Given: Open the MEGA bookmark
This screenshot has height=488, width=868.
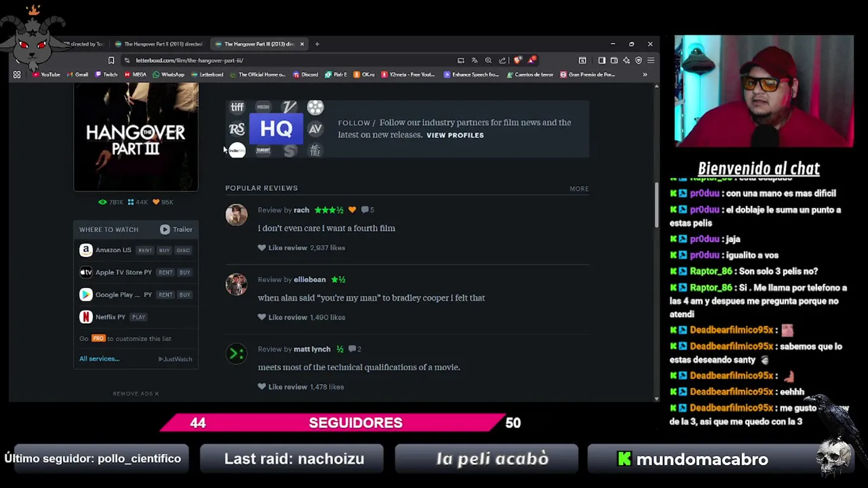Looking at the screenshot, I should [136, 75].
